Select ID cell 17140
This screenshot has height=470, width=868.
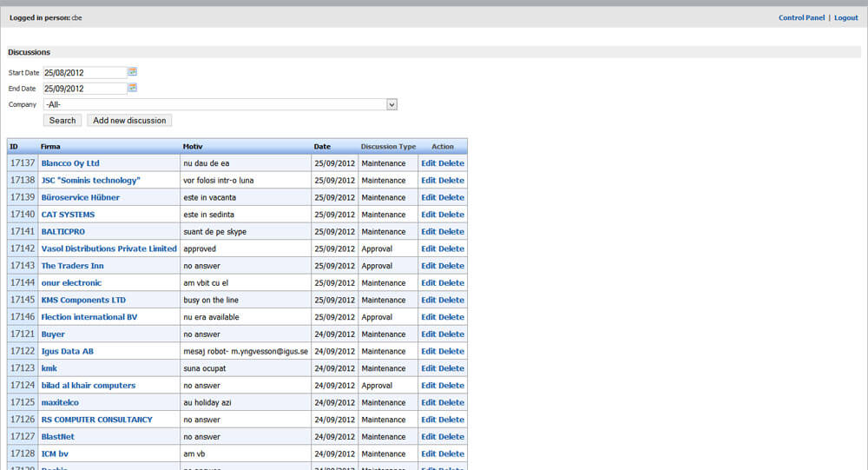coord(23,215)
